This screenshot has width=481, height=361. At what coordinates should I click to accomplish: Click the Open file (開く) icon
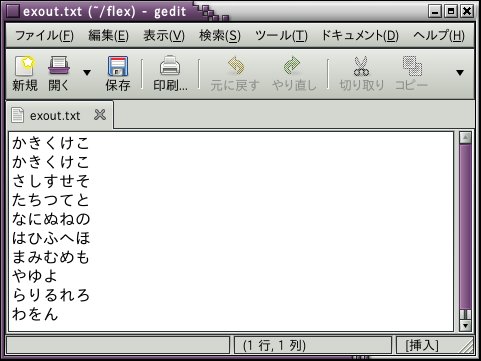[59, 66]
